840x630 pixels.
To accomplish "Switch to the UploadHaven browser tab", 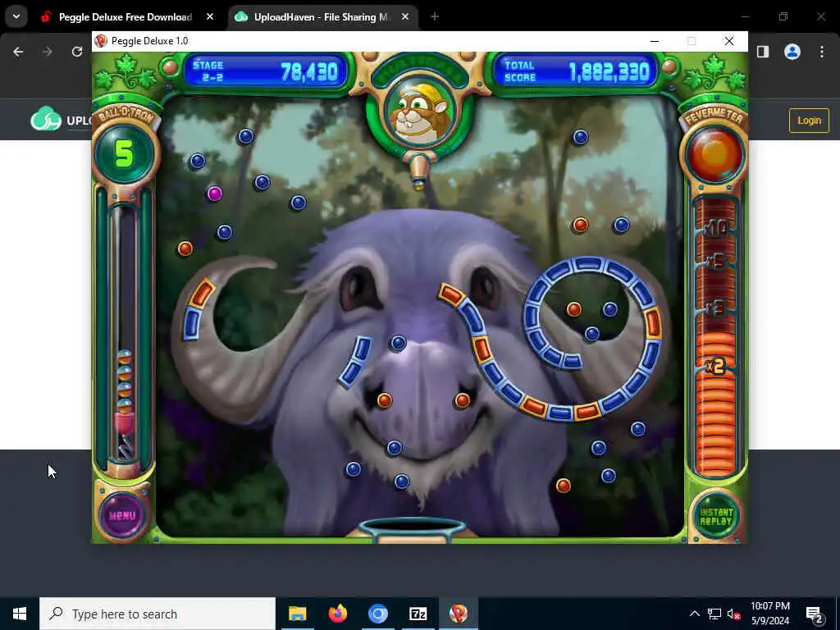I will (322, 17).
